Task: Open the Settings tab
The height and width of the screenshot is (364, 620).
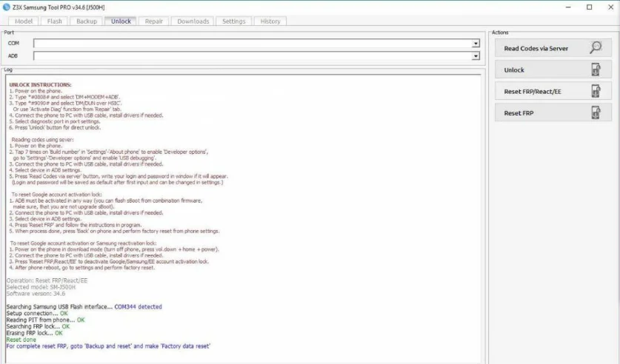Action: click(233, 21)
